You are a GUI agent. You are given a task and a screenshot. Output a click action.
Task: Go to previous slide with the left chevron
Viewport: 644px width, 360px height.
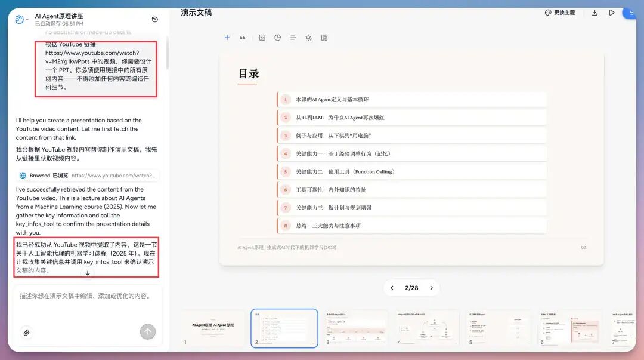coord(392,288)
